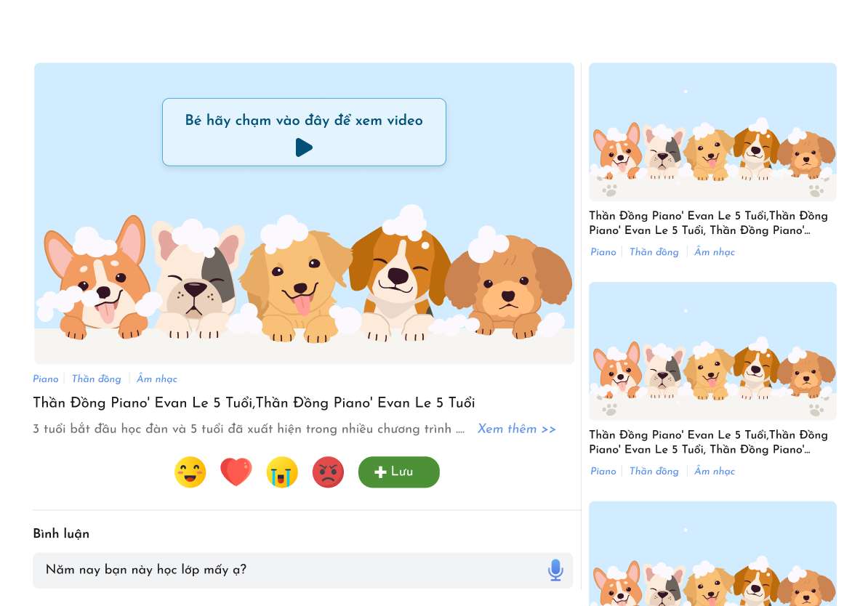
Task: Click the microphone icon in comment box
Action: click(x=555, y=570)
